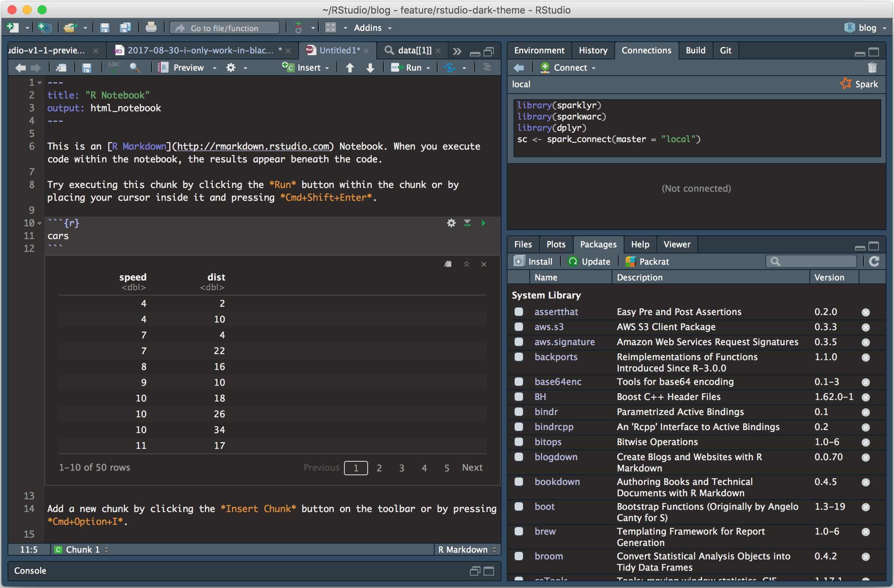Run the current chunk with the green arrow
The width and height of the screenshot is (894, 588).
coord(483,223)
